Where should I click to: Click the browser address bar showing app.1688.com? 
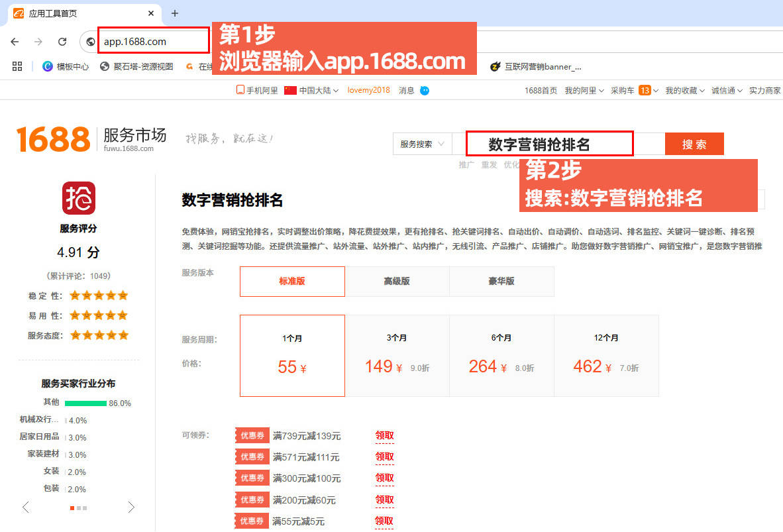(153, 41)
